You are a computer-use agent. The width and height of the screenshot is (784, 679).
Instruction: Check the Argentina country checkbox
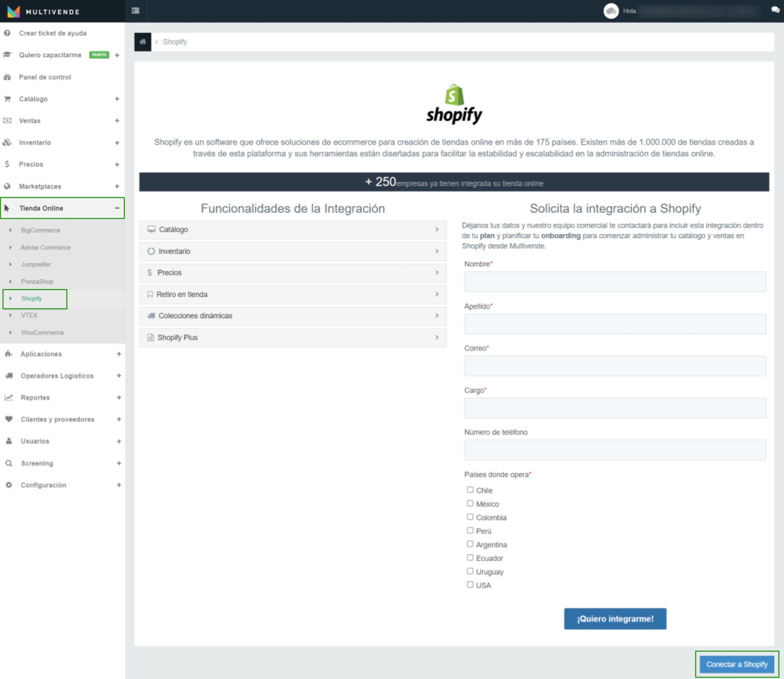[470, 544]
